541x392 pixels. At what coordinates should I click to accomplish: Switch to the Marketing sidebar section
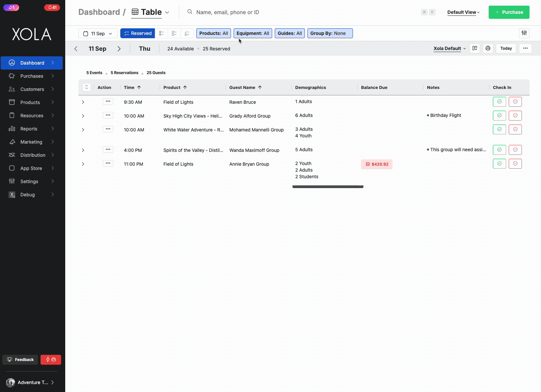pos(31,142)
